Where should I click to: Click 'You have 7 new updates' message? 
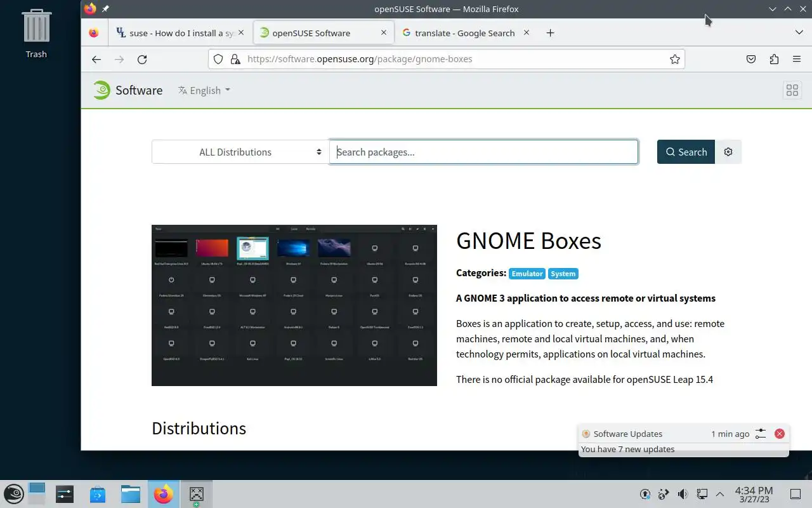627,449
